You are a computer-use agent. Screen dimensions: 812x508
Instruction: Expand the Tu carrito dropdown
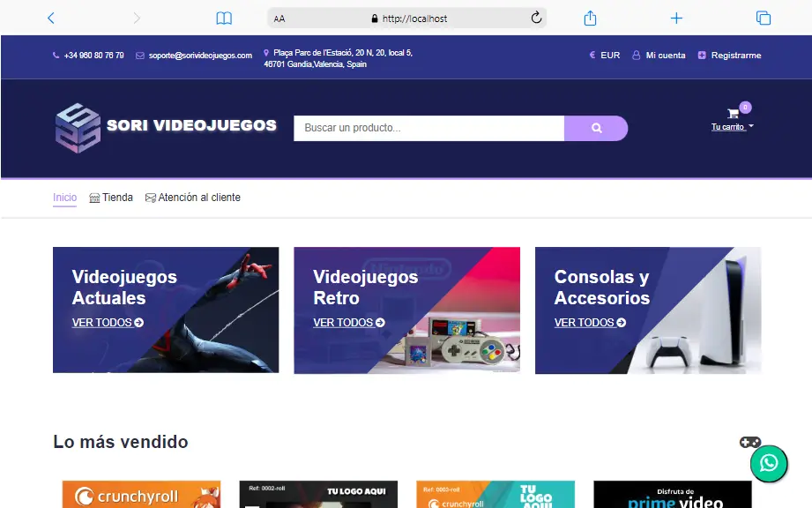point(733,127)
